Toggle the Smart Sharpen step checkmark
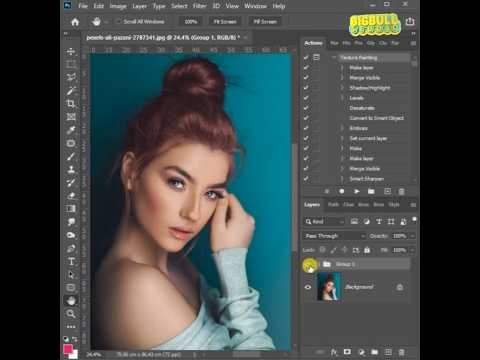480x360 pixels. pyautogui.click(x=306, y=179)
